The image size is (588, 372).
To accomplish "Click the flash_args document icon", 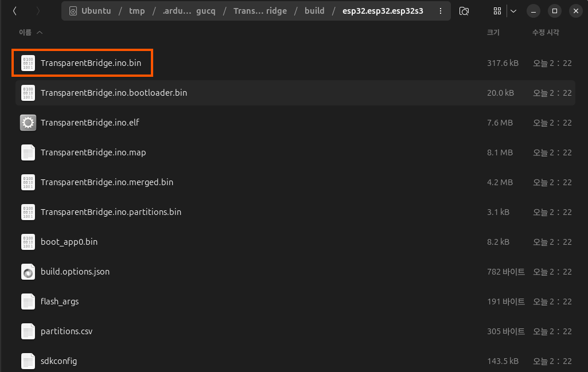I will [x=28, y=301].
